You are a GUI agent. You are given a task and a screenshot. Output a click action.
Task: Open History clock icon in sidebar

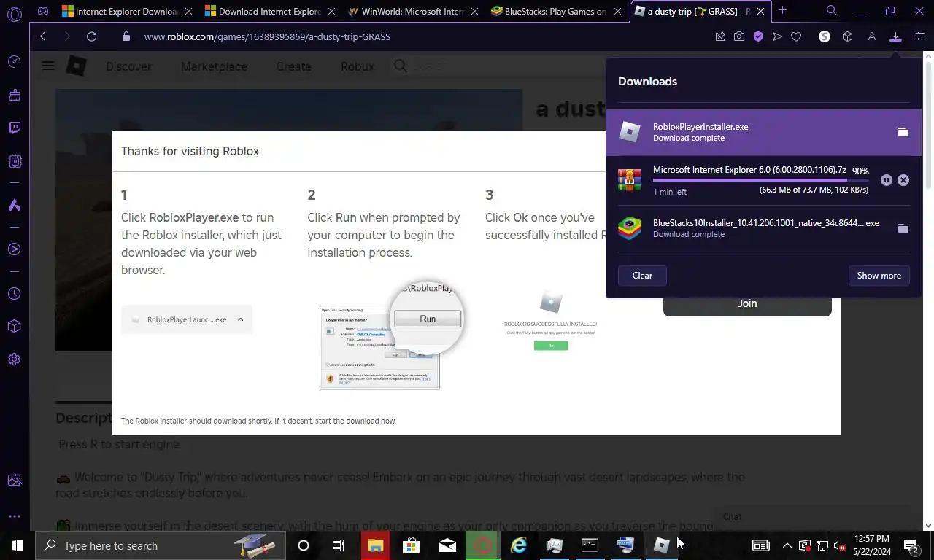tap(14, 294)
